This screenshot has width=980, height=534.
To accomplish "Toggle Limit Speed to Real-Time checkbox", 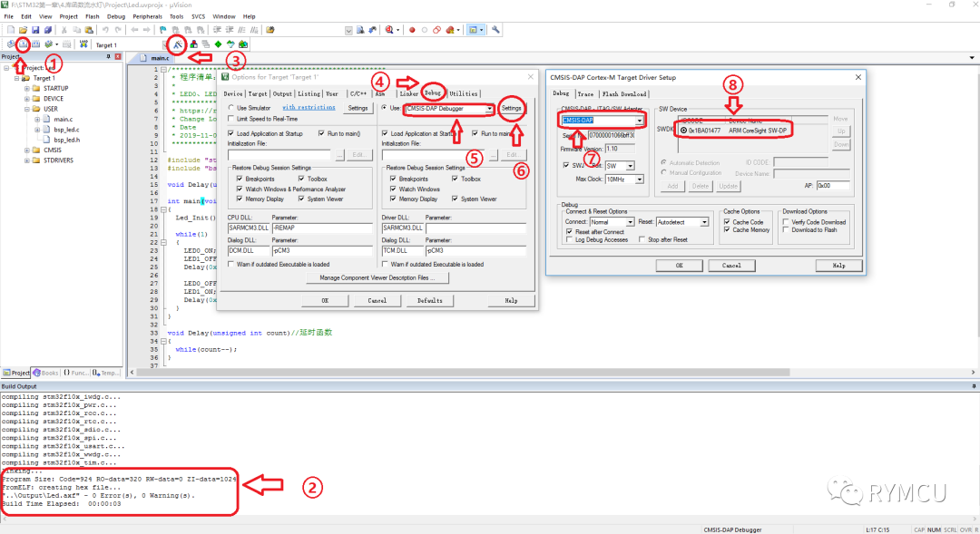I will click(x=230, y=119).
